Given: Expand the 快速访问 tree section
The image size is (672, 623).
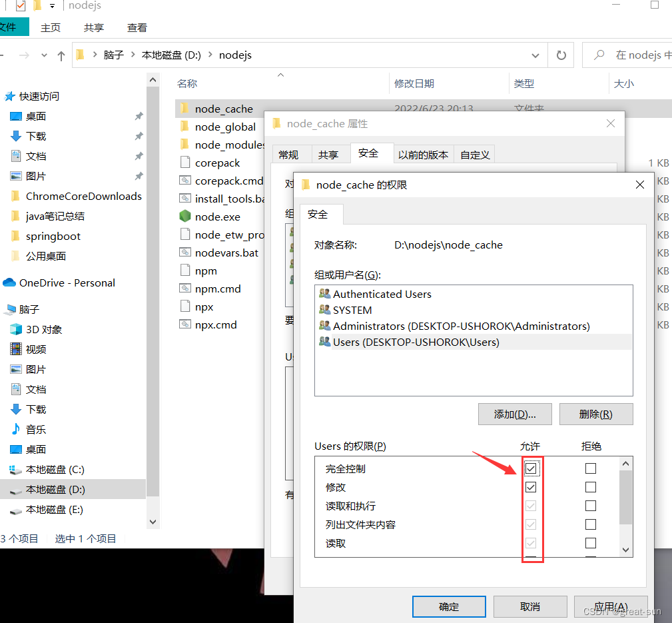Looking at the screenshot, I should [9, 97].
